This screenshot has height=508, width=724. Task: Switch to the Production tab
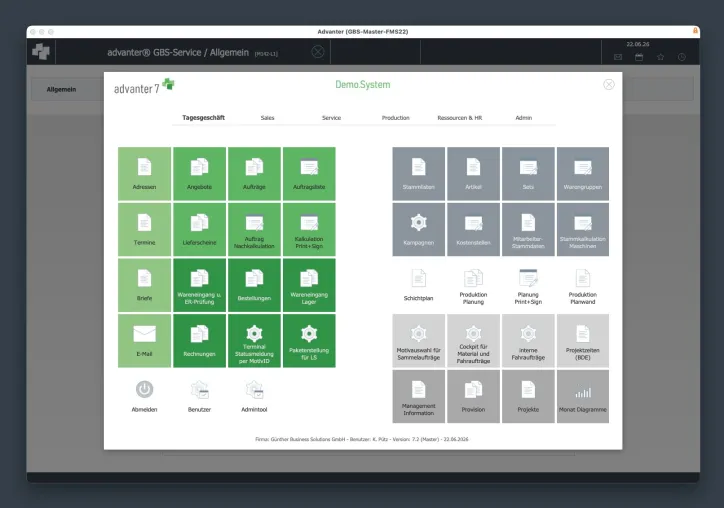tap(396, 118)
